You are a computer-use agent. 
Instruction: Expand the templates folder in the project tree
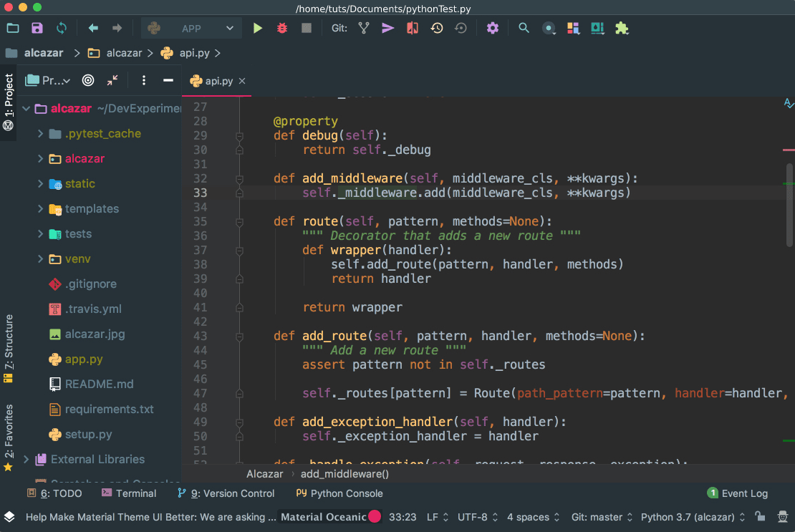click(41, 208)
